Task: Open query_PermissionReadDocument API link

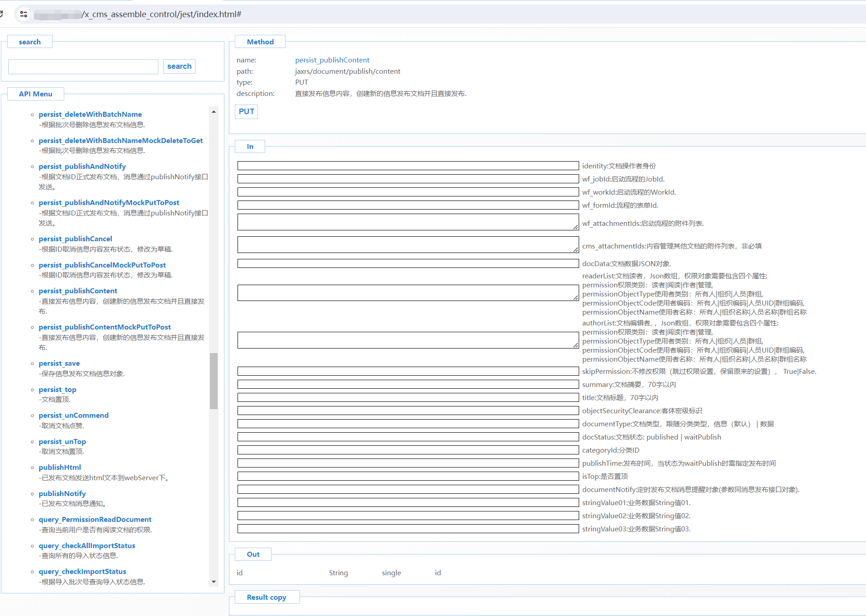Action: [95, 519]
